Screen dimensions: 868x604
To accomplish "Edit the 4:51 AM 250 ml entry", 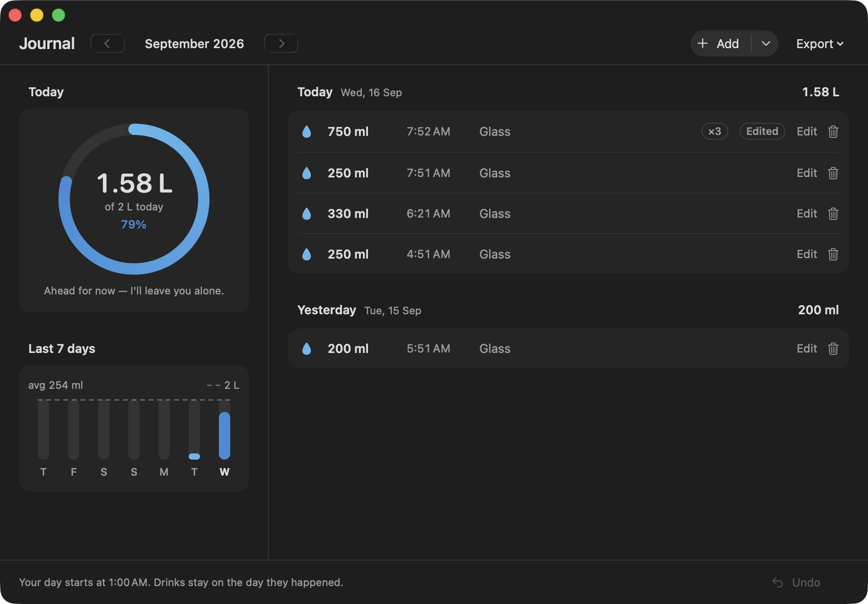I will click(807, 254).
